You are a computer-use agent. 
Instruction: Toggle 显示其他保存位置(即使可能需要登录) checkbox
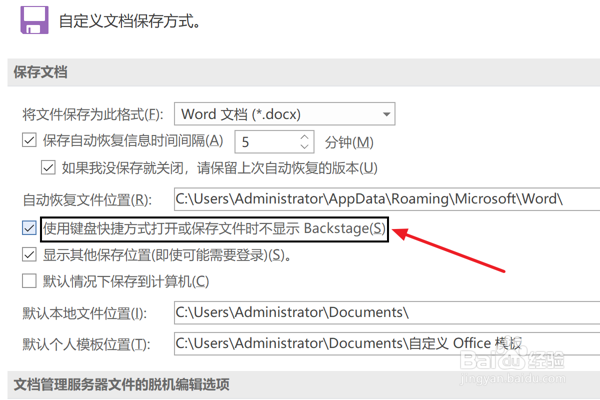tap(29, 255)
